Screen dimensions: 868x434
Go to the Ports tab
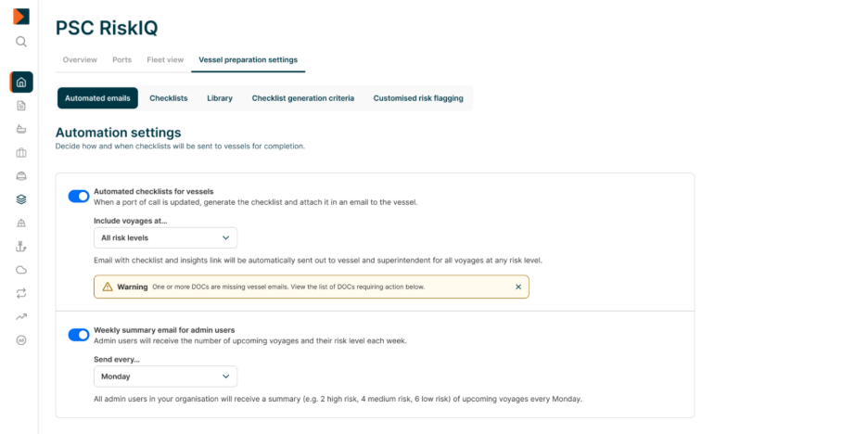121,60
